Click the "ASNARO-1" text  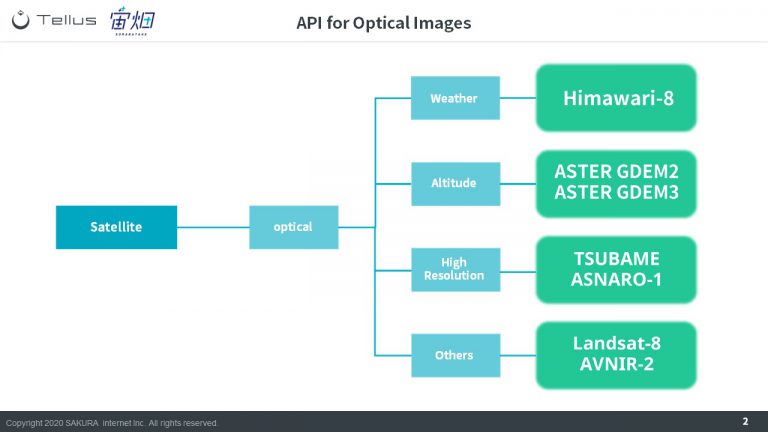(617, 280)
